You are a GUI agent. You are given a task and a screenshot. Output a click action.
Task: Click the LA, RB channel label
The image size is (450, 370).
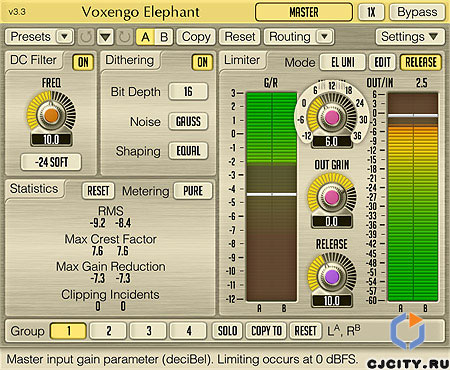pos(344,331)
